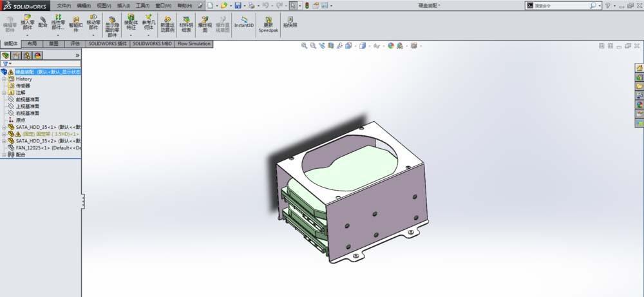This screenshot has width=644, height=297.
Task: Expand the SATA_HDD_35<2> component
Action: [4, 141]
